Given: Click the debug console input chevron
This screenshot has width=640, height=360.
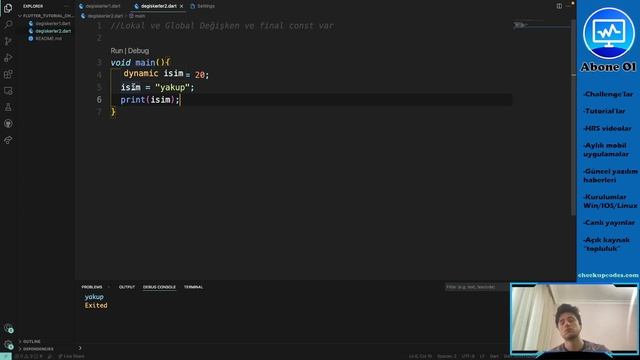Looking at the screenshot, I should (80, 348).
